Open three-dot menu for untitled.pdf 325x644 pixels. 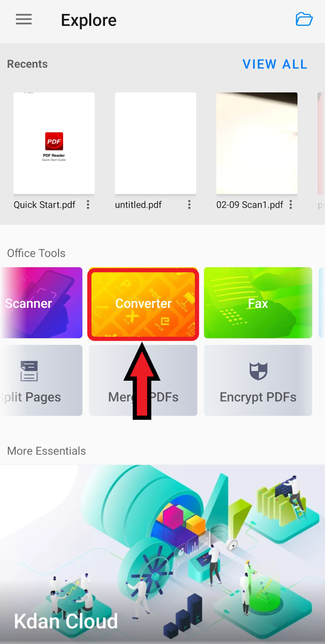tap(189, 205)
